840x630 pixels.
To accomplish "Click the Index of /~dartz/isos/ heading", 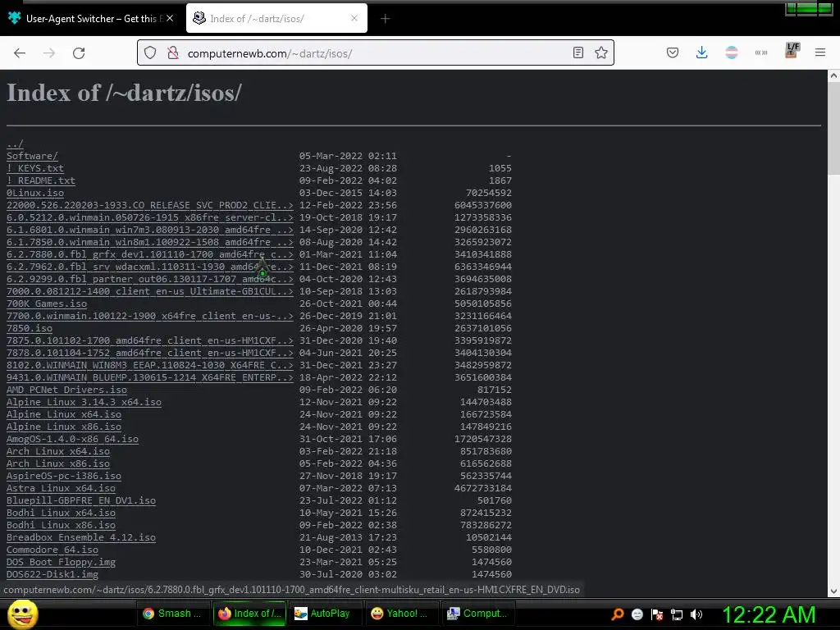I will [x=125, y=93].
